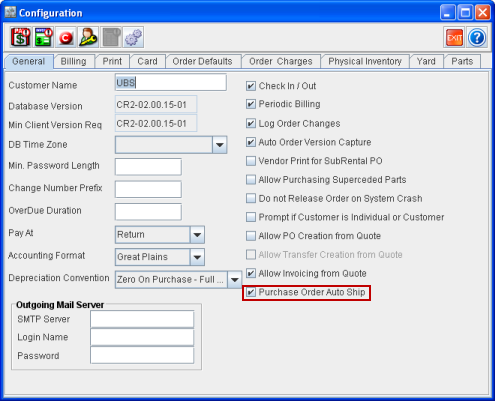Switch to the Physical Inventory tab
495x401 pixels.
click(365, 62)
